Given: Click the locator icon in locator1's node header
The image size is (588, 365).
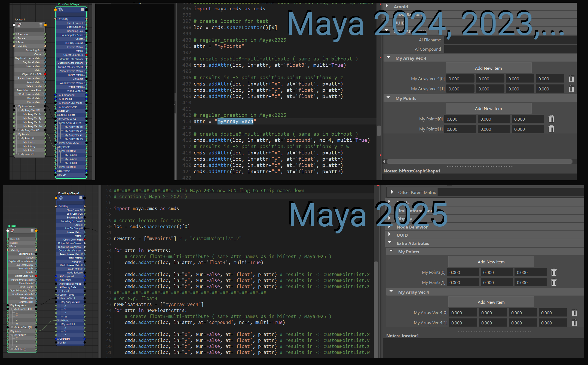Looking at the screenshot, I should [19, 25].
